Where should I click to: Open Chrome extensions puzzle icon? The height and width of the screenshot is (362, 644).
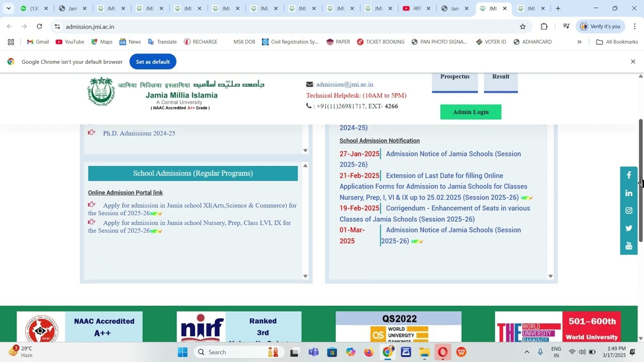(544, 27)
